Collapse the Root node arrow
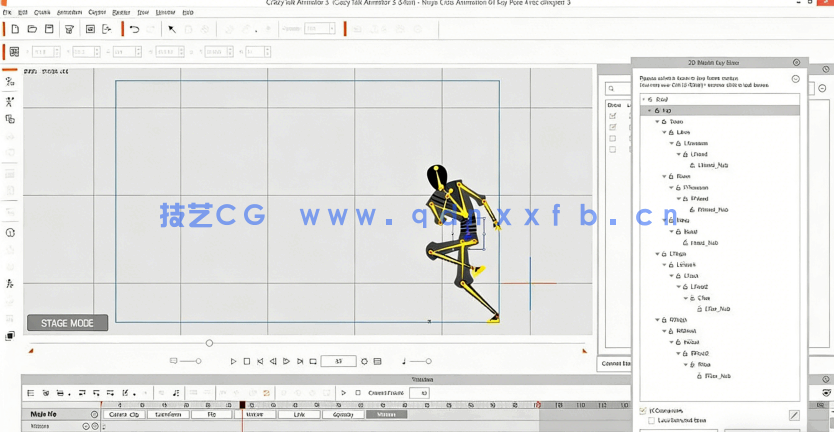The height and width of the screenshot is (432, 834). click(643, 99)
